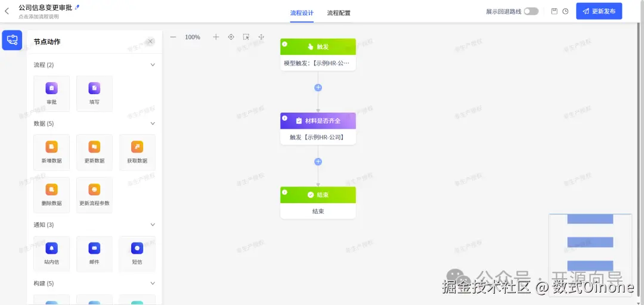Click 点击添加流程说明 to add description
The height and width of the screenshot is (305, 644).
point(39,17)
